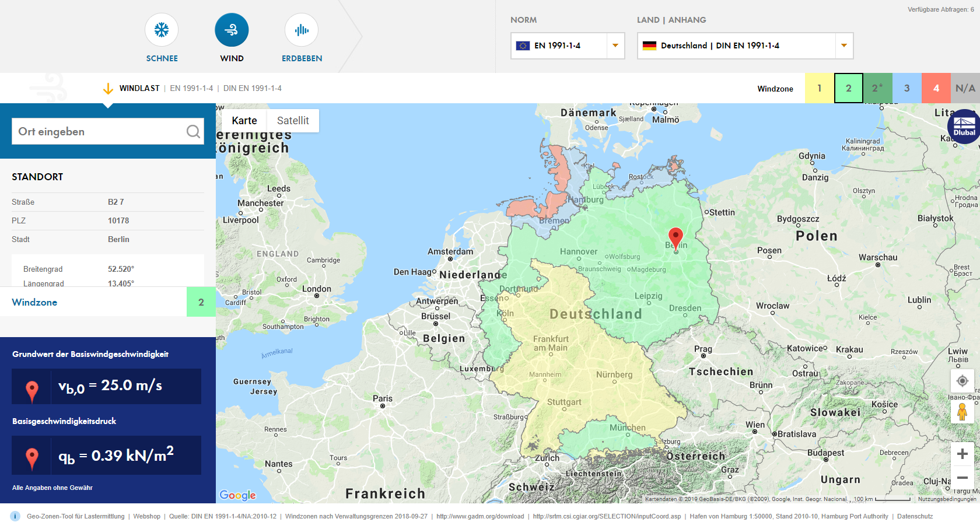
Task: Toggle Windzone 4 in the legend
Action: tap(936, 88)
